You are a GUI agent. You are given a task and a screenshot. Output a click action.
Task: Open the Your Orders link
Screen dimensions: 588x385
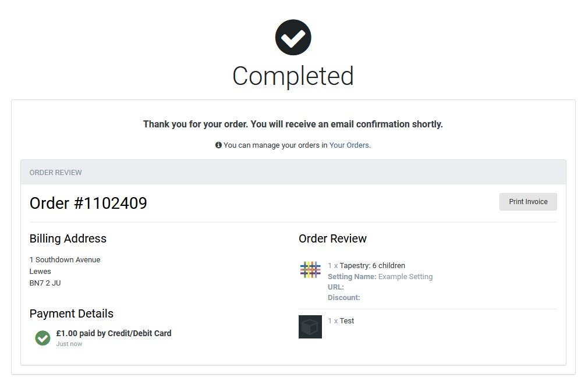click(349, 145)
